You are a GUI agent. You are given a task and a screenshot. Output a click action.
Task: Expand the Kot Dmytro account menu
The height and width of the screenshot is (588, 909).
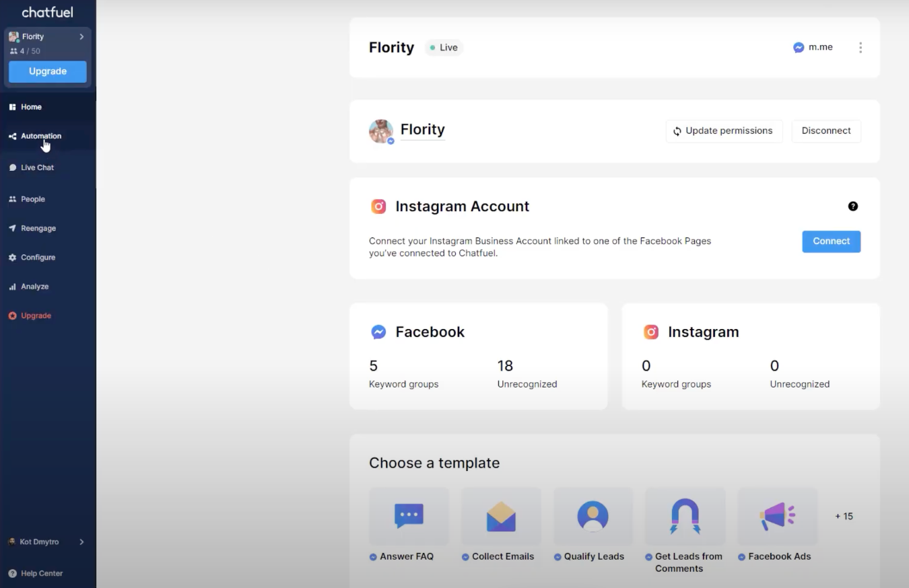(x=81, y=542)
